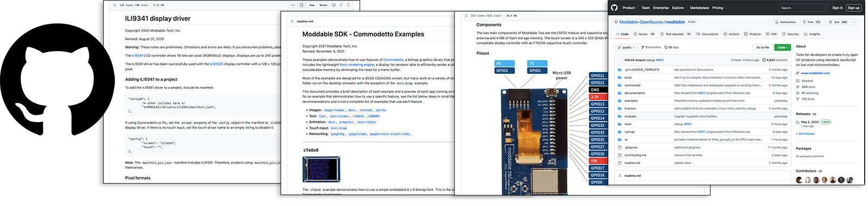
Task: Open the documentation folder
Action: (x=635, y=93)
